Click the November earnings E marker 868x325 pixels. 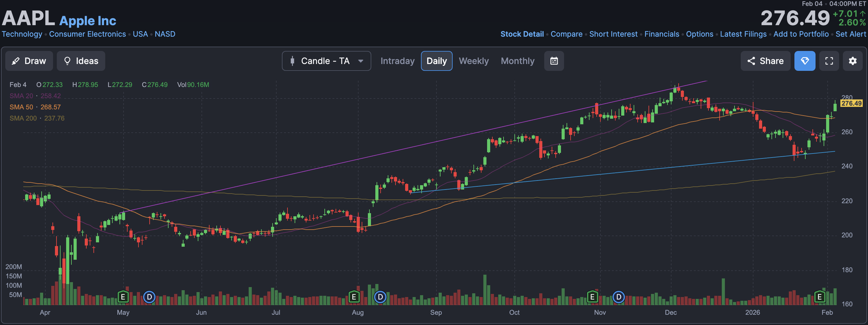592,297
